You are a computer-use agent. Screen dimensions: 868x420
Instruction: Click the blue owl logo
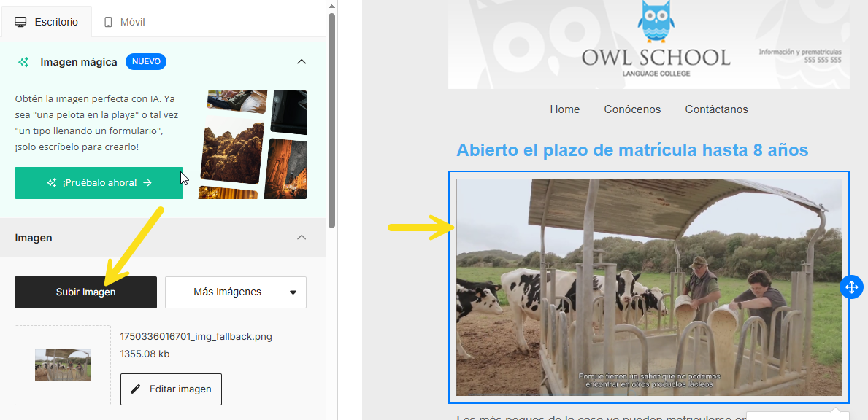656,22
